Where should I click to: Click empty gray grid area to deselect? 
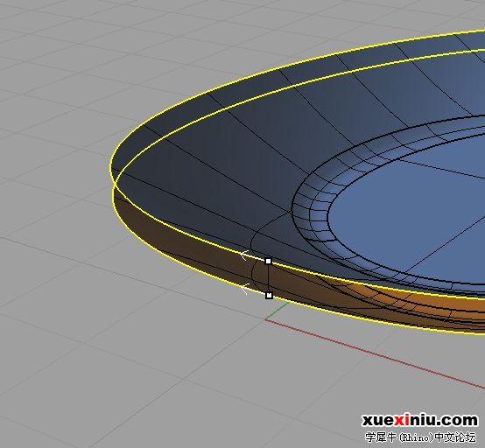[93, 355]
